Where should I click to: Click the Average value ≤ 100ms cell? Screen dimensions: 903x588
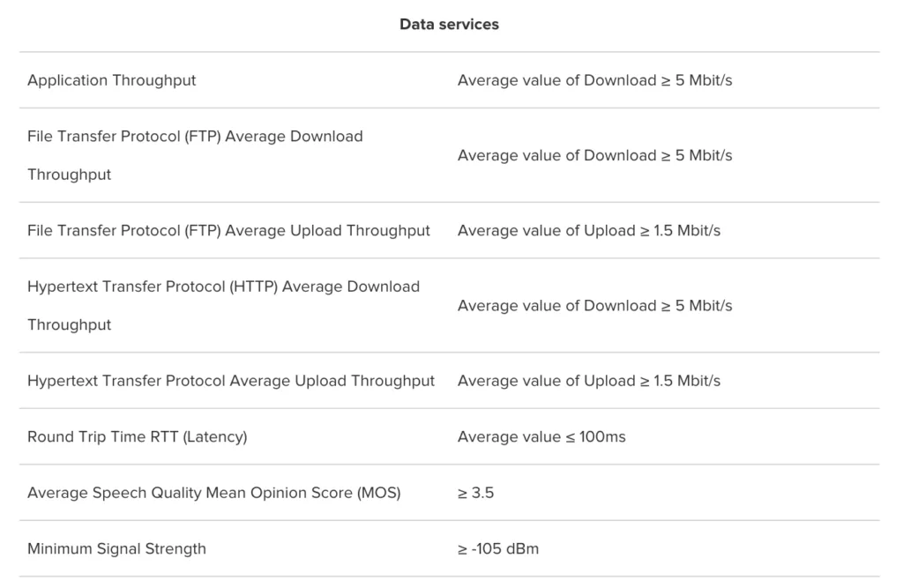(542, 436)
